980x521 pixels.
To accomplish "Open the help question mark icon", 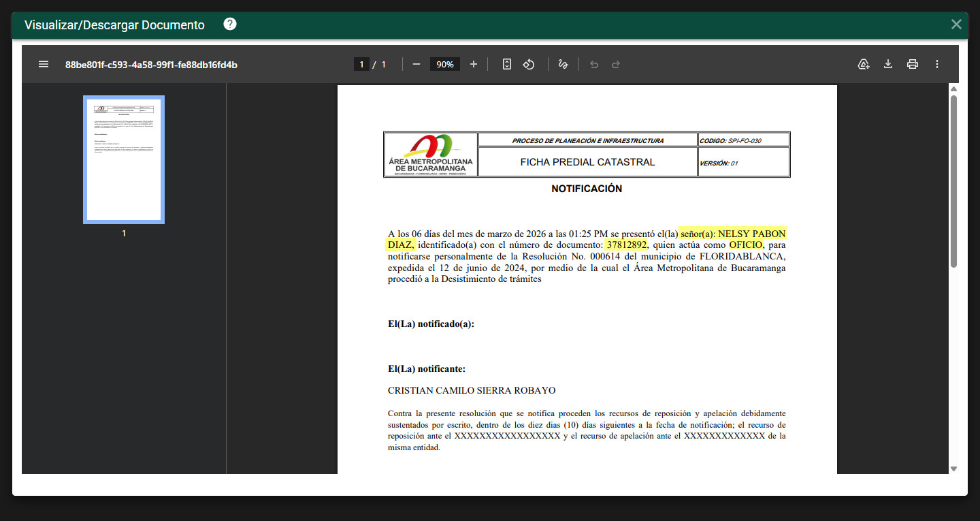I will point(230,25).
